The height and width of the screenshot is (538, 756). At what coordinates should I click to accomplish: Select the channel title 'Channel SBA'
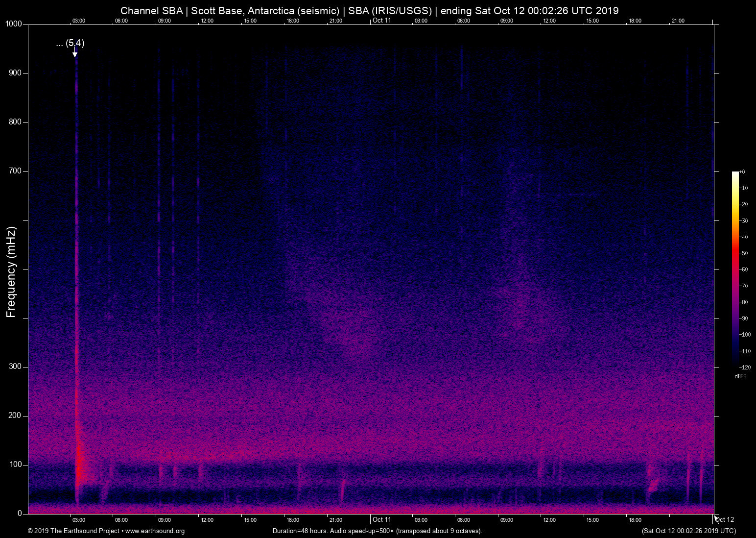[152, 10]
